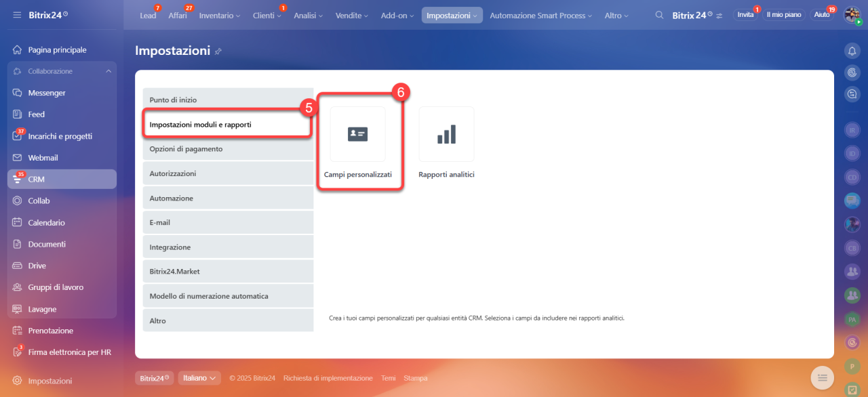Click the search magnifier icon
Viewport: 868px width, 397px height.
coord(659,15)
